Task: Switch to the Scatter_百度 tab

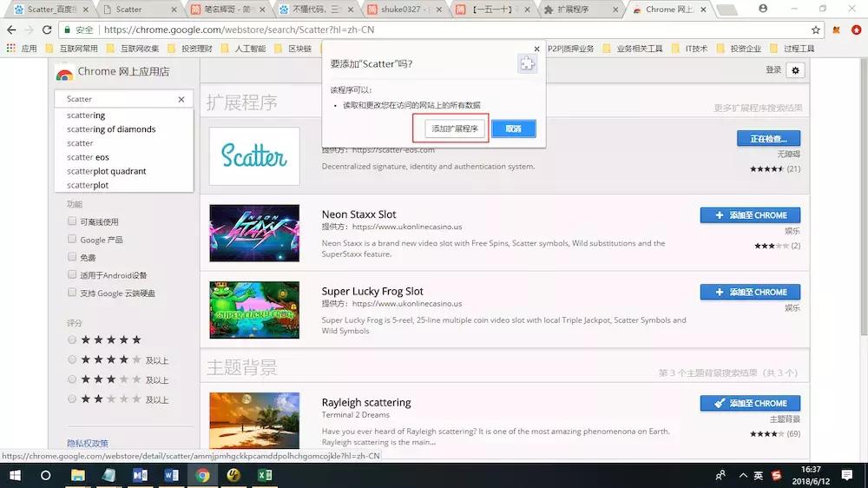Action: click(x=49, y=10)
